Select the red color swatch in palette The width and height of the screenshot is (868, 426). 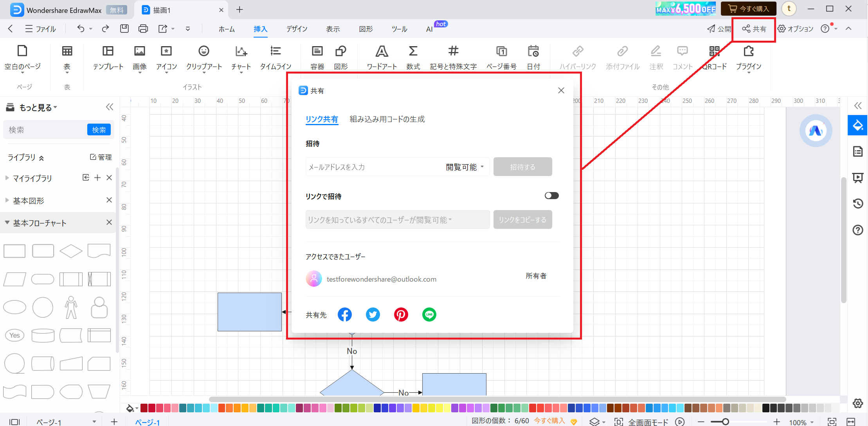coord(533,408)
